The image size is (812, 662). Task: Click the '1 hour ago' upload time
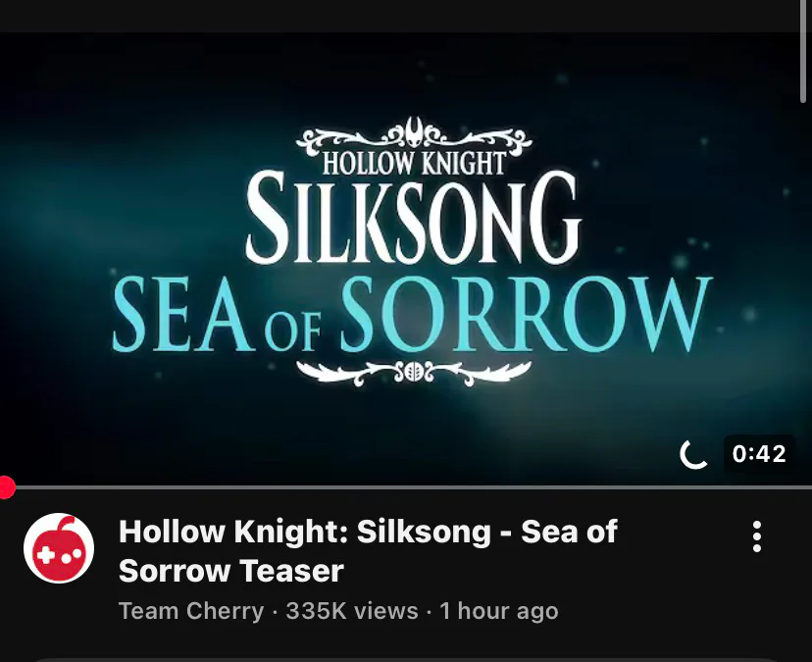click(499, 611)
